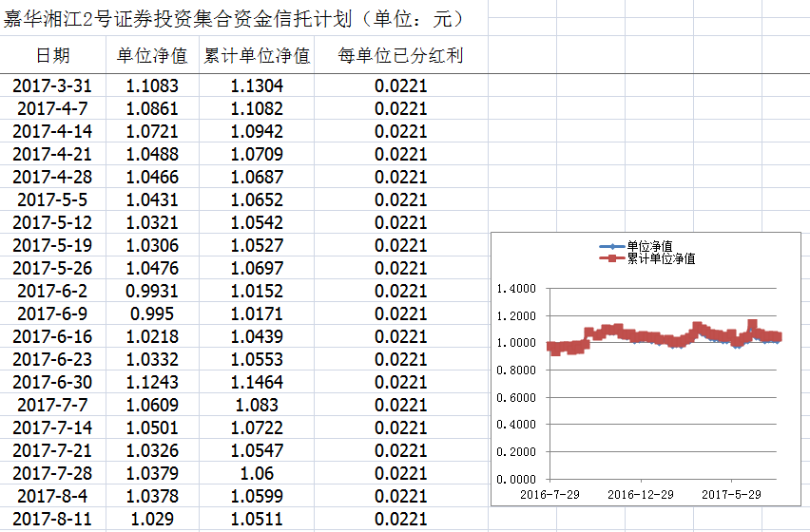Select the cell containing 0.995

pyautogui.click(x=152, y=313)
